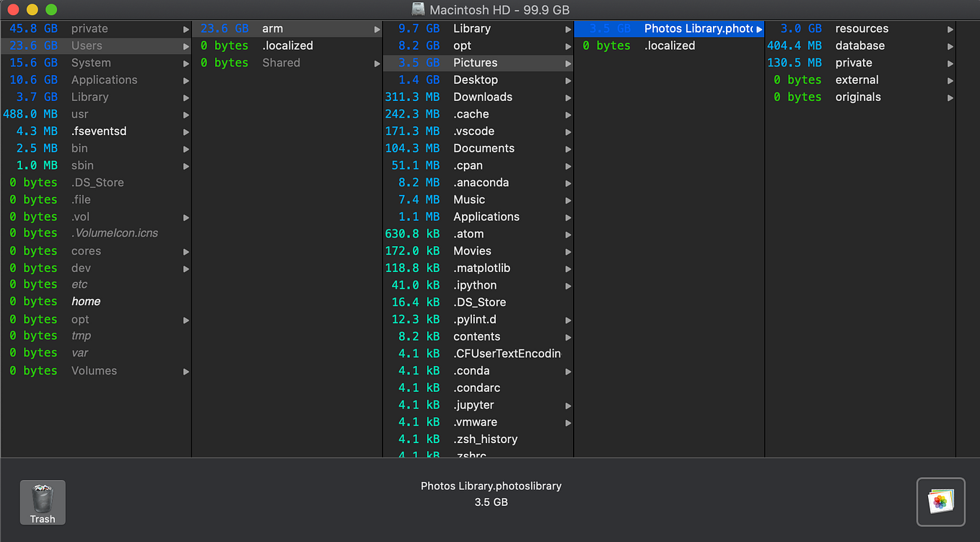980x542 pixels.
Task: Select the Movies folder
Action: [478, 251]
